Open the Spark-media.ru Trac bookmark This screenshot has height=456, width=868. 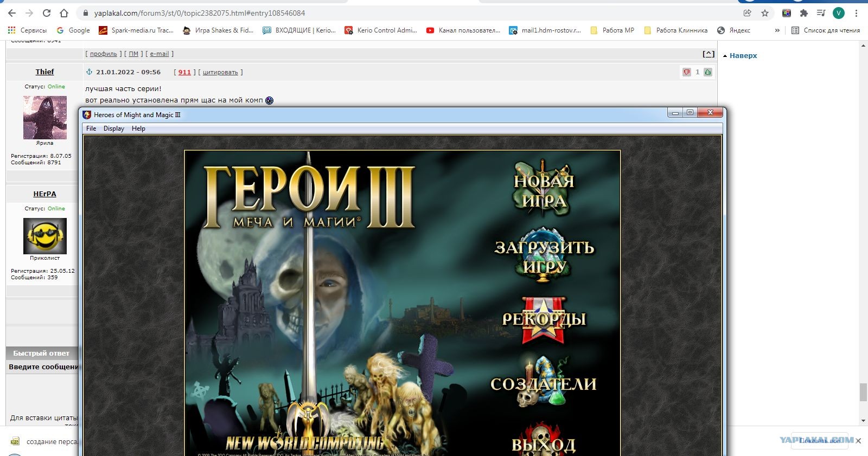point(136,30)
